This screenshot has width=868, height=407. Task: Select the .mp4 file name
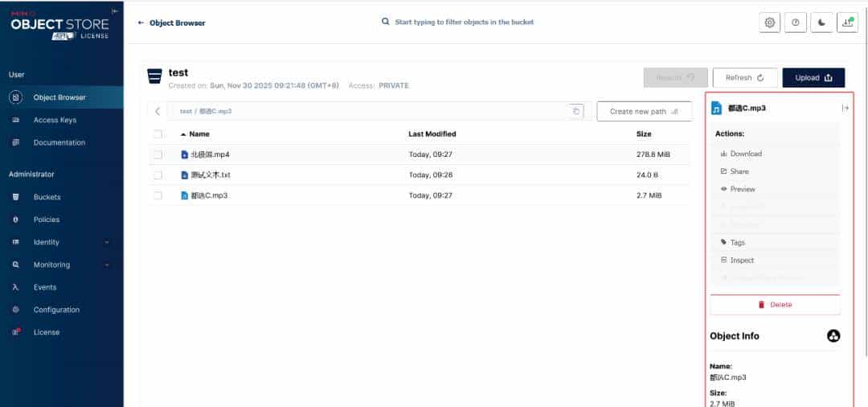click(x=210, y=154)
